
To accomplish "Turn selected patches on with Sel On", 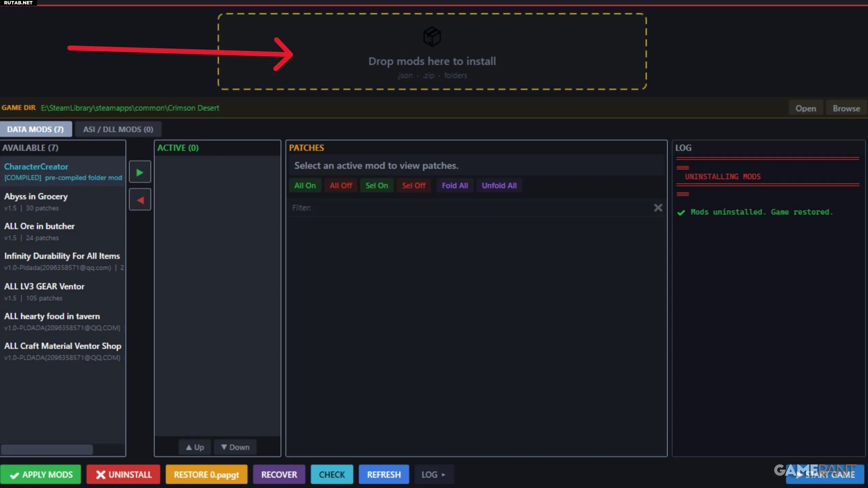I will [376, 186].
